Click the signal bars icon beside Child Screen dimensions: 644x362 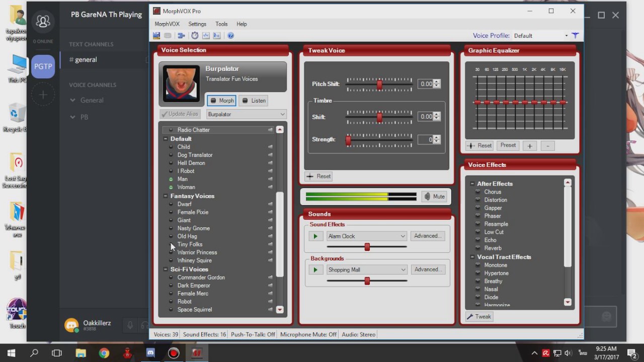click(270, 147)
